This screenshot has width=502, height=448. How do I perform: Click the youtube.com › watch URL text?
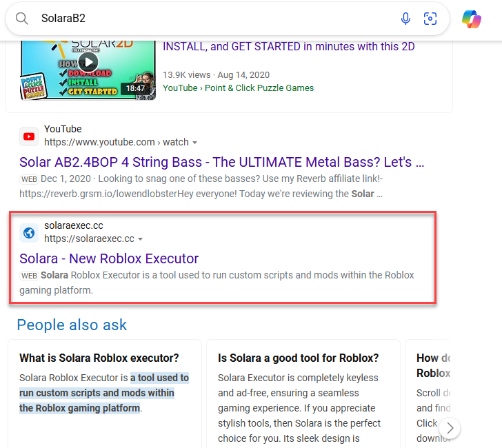116,143
